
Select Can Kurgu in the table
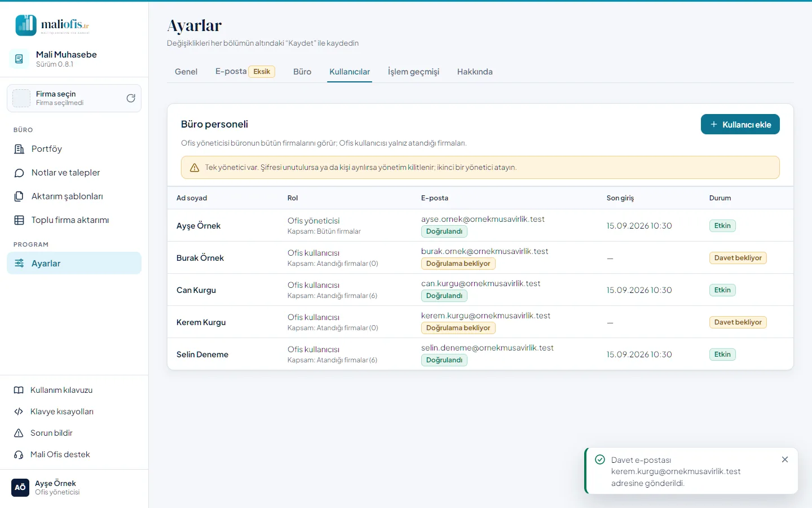196,290
